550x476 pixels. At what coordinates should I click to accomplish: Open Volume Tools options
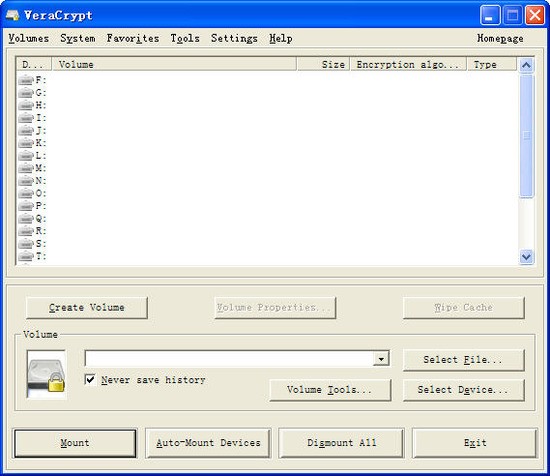point(330,390)
